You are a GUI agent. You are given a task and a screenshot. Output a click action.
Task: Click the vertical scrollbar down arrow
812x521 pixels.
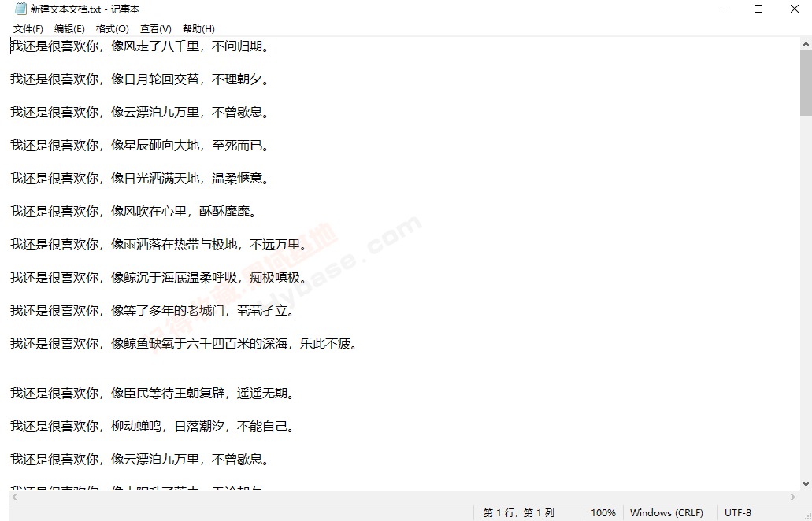point(806,484)
